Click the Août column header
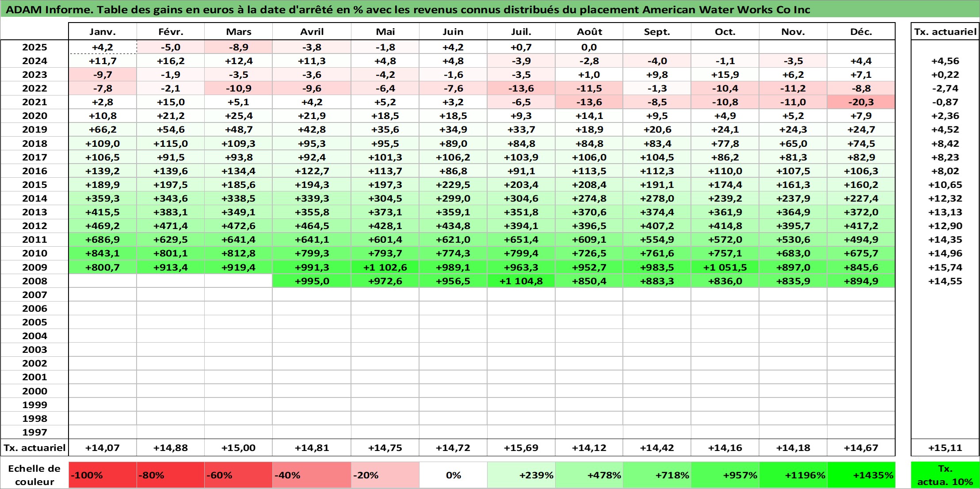Viewport: 980px width, 489px height. tap(589, 32)
